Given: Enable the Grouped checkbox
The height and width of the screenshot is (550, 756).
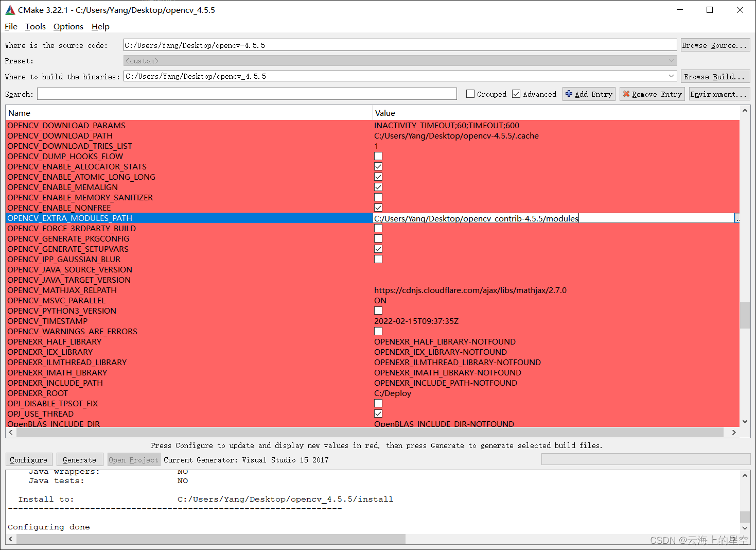Looking at the screenshot, I should [x=470, y=94].
